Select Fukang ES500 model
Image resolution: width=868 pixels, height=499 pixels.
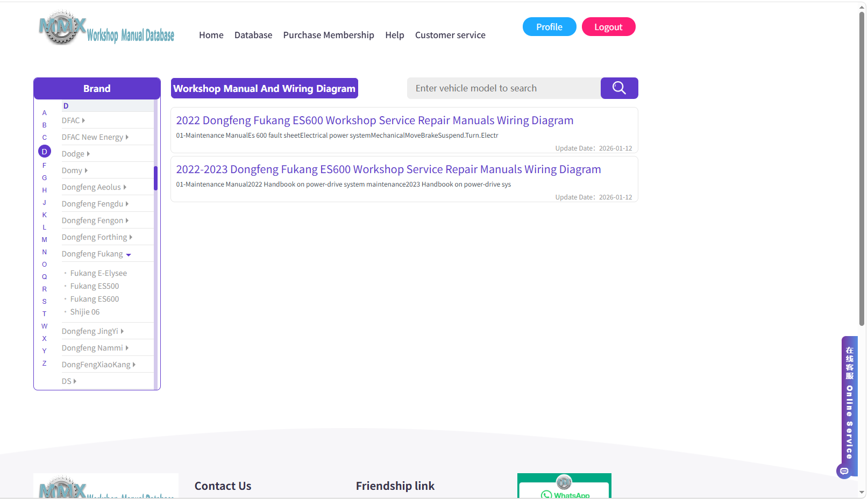click(x=95, y=286)
